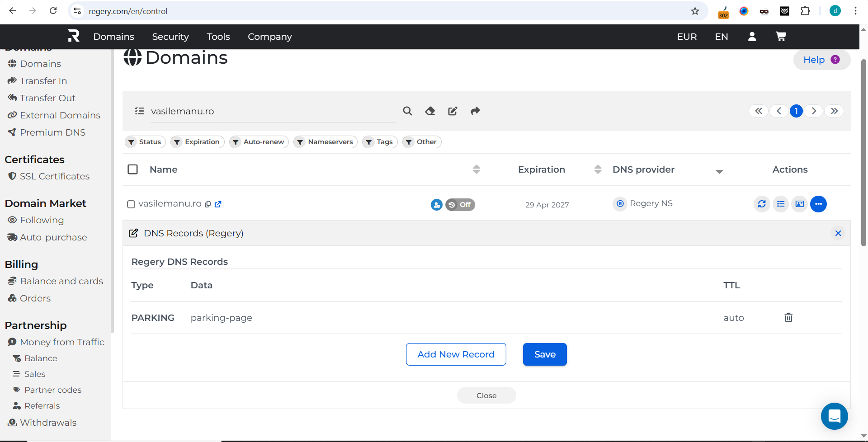868x442 pixels.
Task: Tick the vasilemanu.ro row checkbox
Action: [x=131, y=204]
